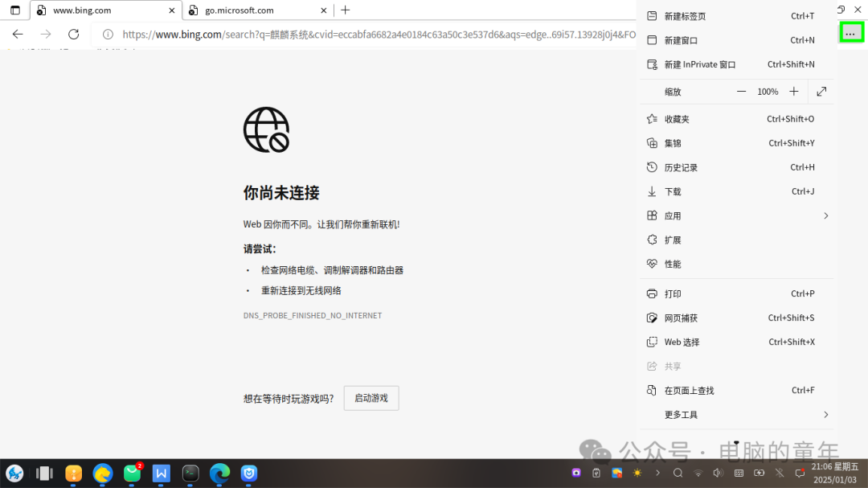The width and height of the screenshot is (868, 488).
Task: Launch the terminal from the taskbar
Action: [x=190, y=473]
